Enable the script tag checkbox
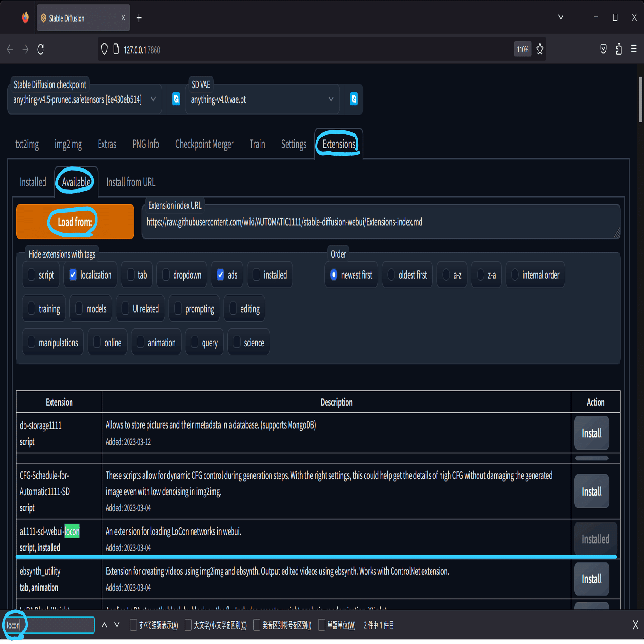This screenshot has height=644, width=644. pyautogui.click(x=31, y=275)
